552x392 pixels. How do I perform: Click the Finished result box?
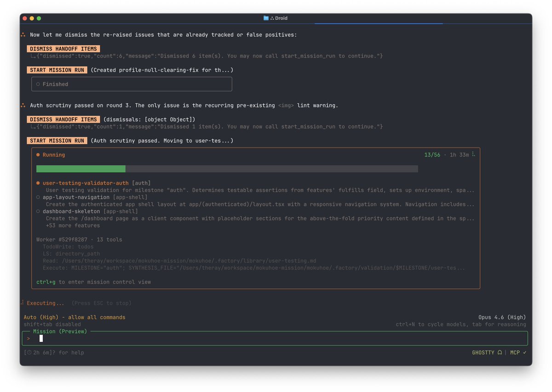click(132, 84)
